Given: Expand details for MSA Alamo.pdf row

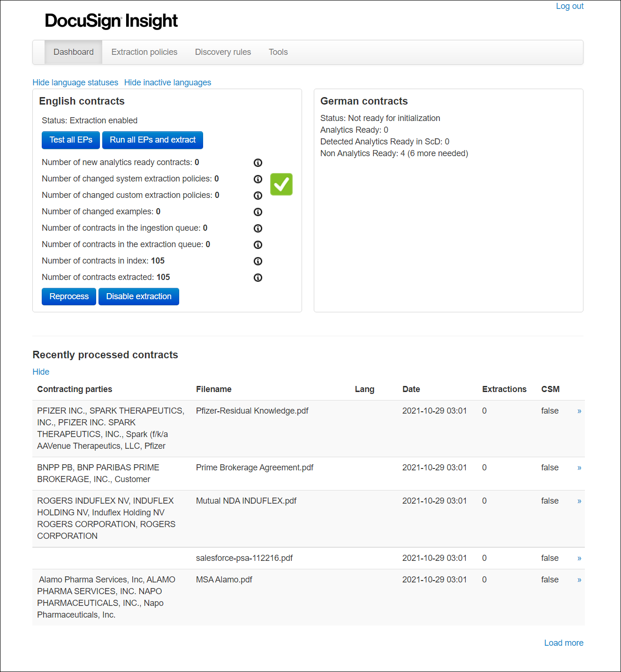Looking at the screenshot, I should tap(579, 580).
